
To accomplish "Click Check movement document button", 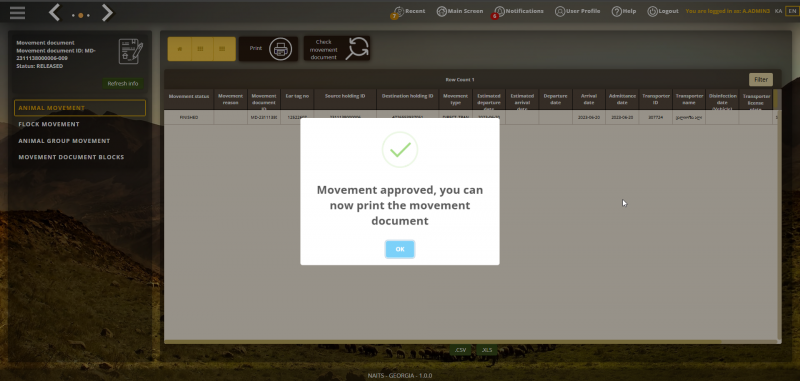I will (x=337, y=49).
